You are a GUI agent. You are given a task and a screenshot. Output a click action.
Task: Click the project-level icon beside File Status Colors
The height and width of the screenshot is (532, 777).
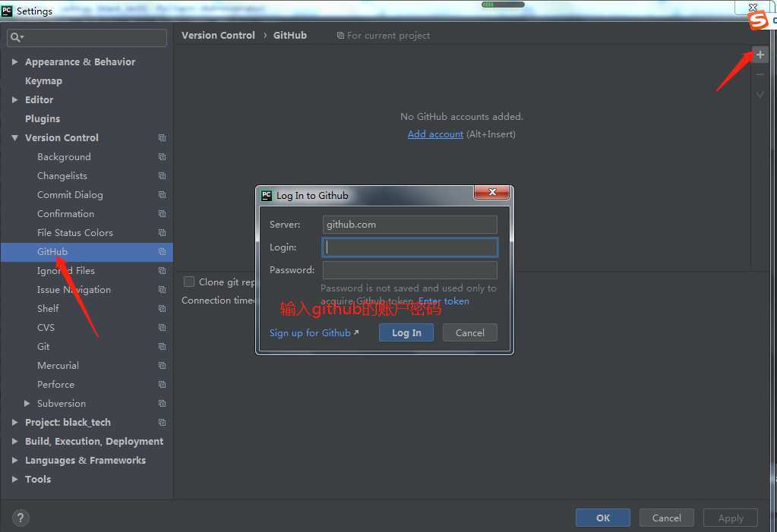(162, 232)
